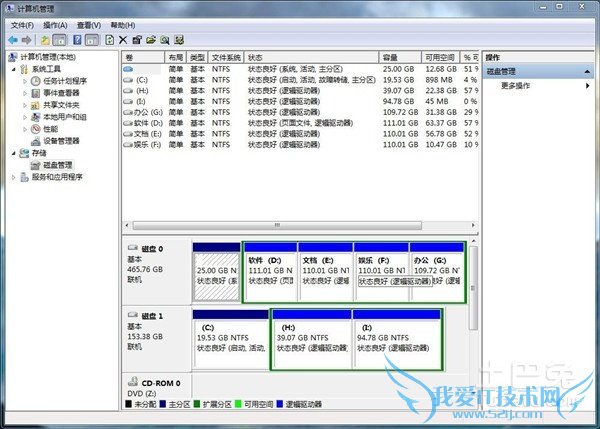Image resolution: width=600 pixels, height=429 pixels.
Task: Open the 帮助(H) menu
Action: [x=123, y=25]
